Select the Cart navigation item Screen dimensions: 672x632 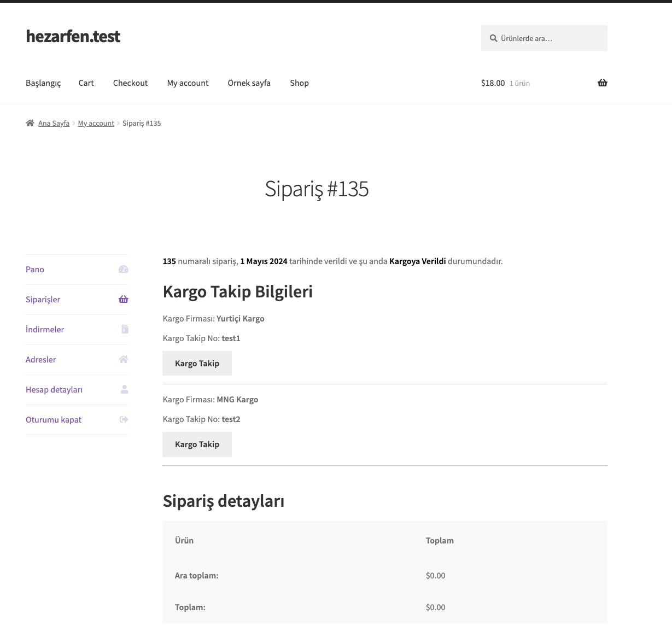[x=86, y=83]
